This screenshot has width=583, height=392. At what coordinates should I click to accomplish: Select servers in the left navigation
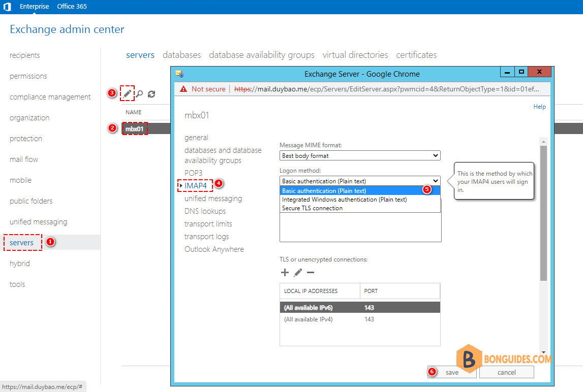[21, 243]
